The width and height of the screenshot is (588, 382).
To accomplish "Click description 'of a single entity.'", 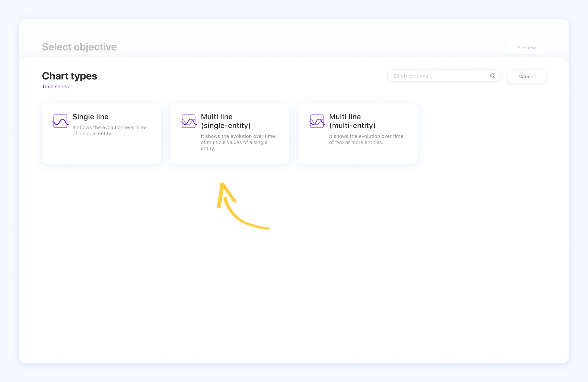I will 92,134.
